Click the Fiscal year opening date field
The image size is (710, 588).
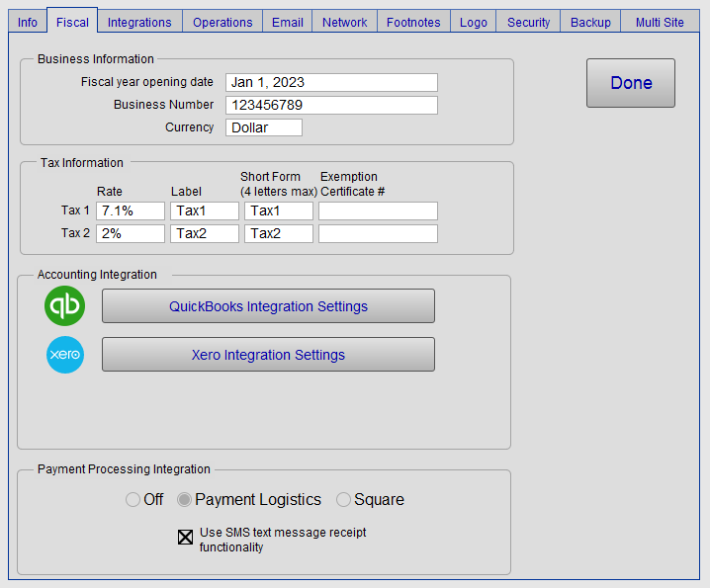point(331,82)
